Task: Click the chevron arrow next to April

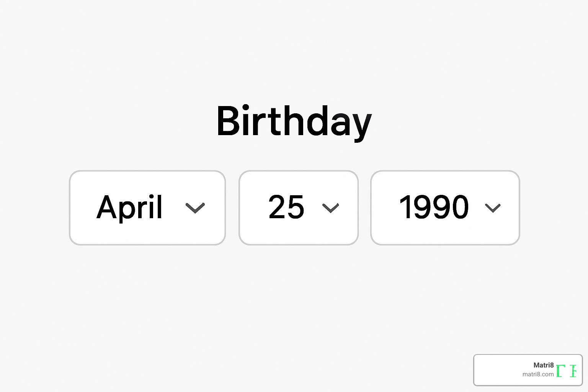Action: [196, 208]
